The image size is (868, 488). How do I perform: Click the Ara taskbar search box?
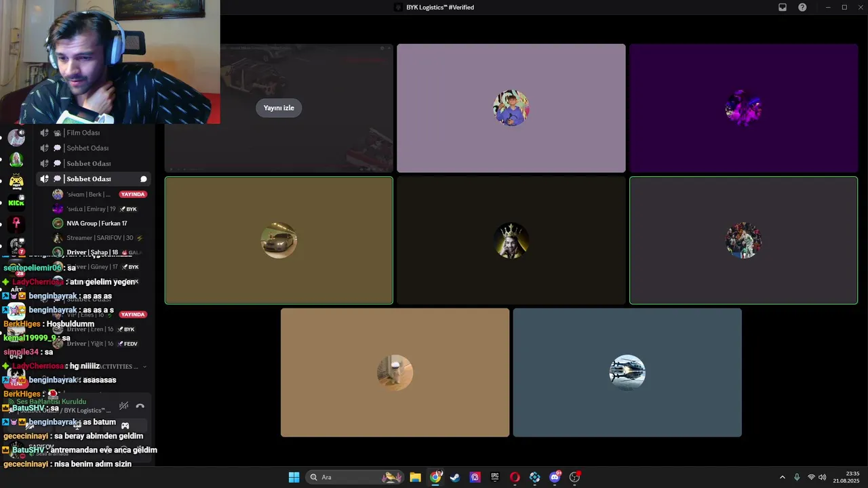(355, 477)
